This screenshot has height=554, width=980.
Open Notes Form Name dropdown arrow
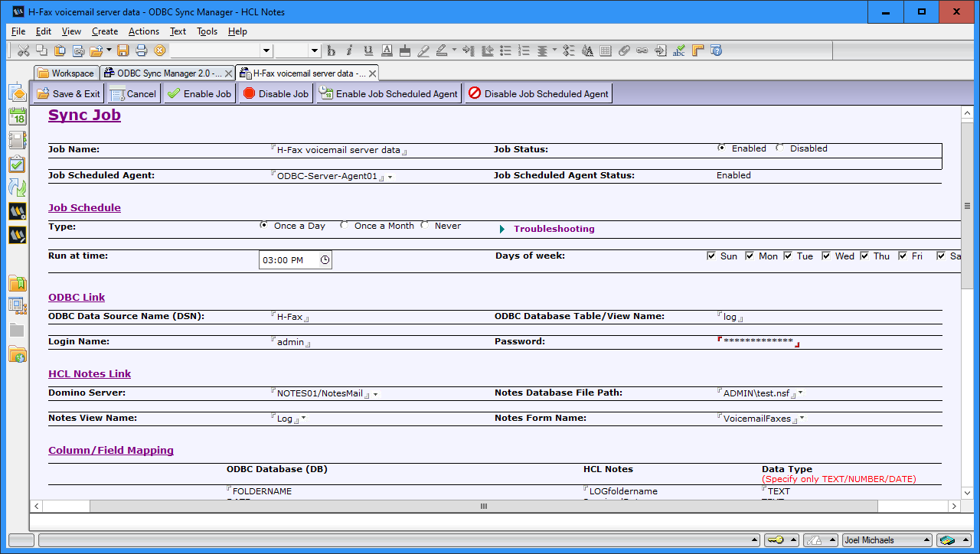(802, 419)
